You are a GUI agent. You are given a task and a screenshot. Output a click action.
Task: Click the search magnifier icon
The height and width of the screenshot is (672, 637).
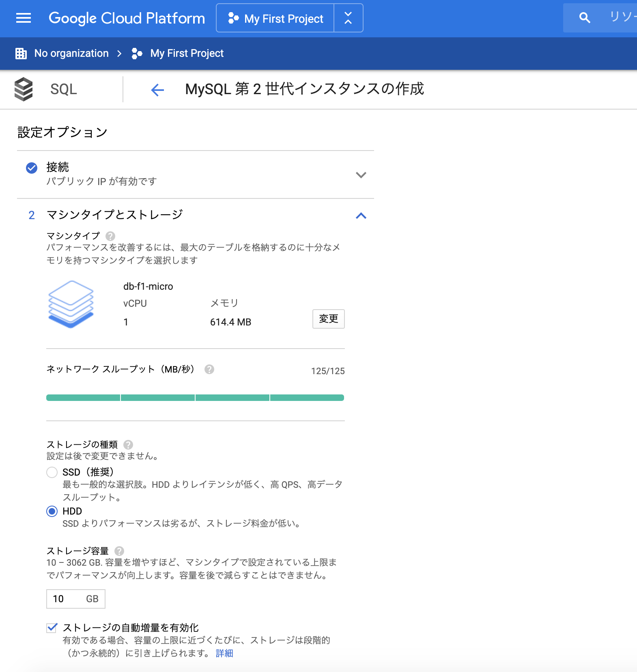pyautogui.click(x=585, y=17)
